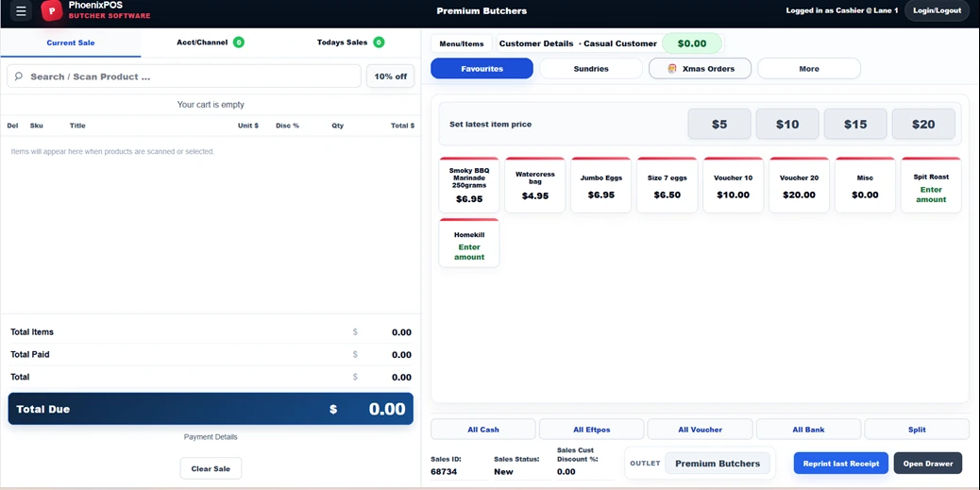
Task: Click the 'Total Items' row label
Action: point(32,332)
